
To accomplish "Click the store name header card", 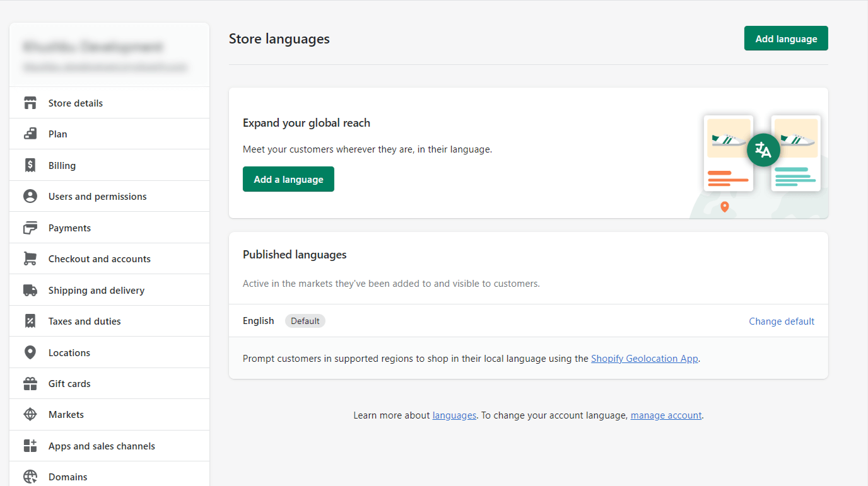I will point(108,54).
